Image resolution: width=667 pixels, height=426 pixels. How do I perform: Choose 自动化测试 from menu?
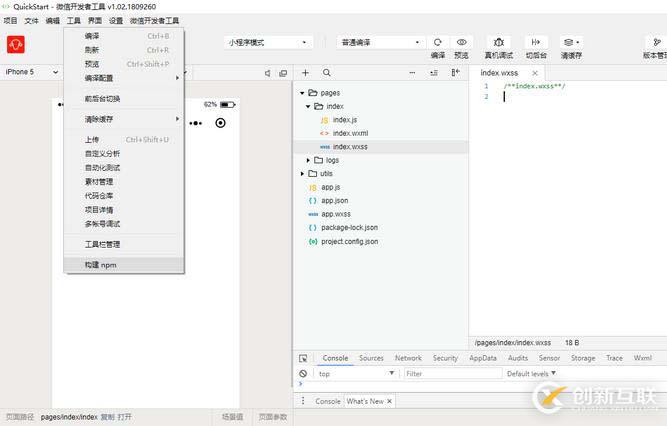tap(124, 168)
